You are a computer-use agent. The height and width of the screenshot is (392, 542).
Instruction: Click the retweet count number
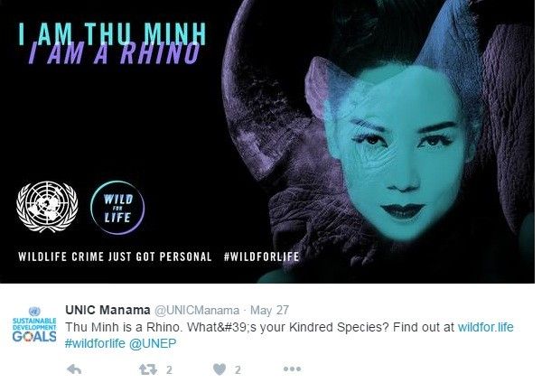pyautogui.click(x=169, y=369)
